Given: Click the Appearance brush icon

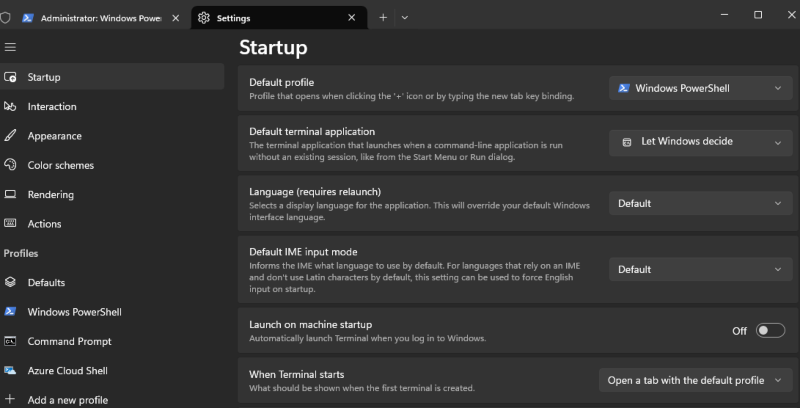Looking at the screenshot, I should (10, 136).
